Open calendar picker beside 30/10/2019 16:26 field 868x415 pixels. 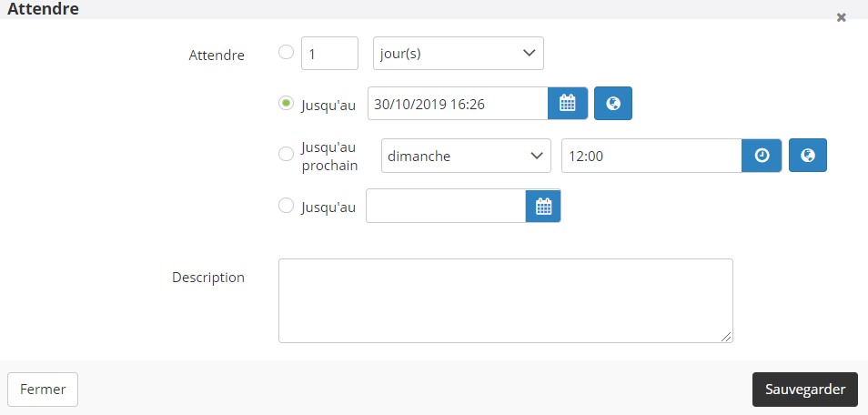pos(568,104)
